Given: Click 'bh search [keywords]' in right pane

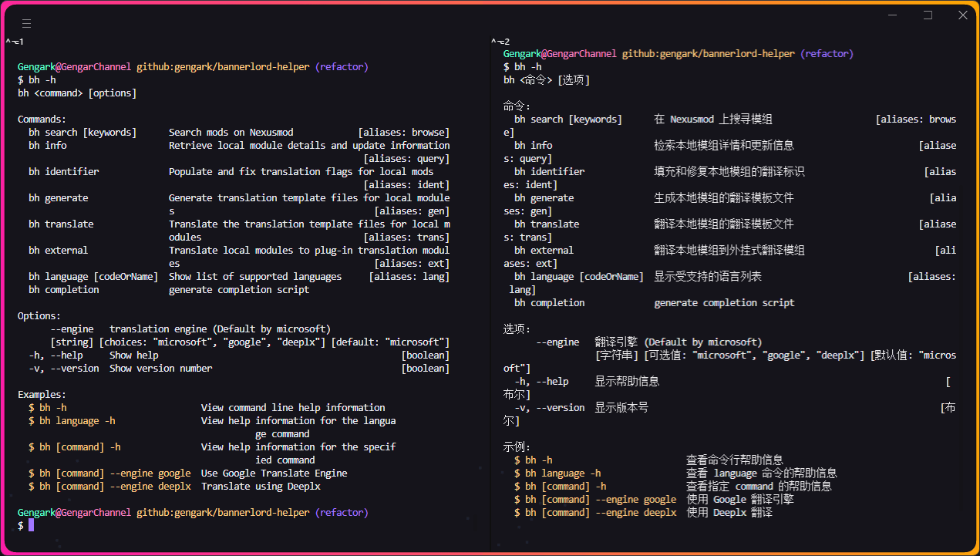Looking at the screenshot, I should (x=568, y=120).
